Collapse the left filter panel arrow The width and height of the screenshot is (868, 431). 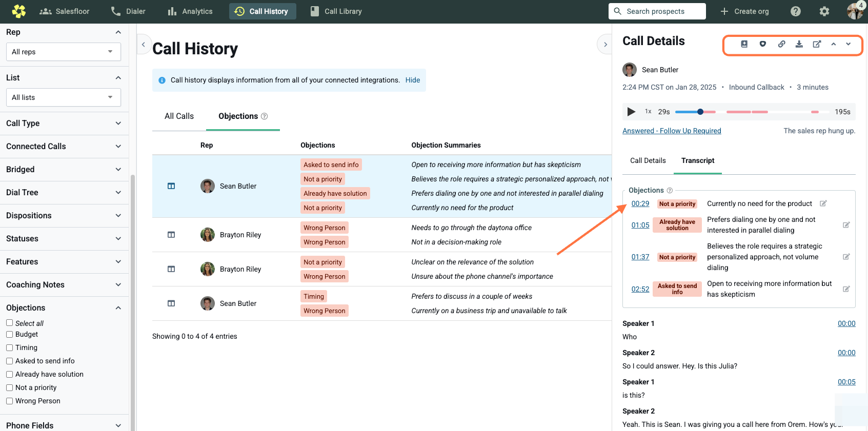(144, 45)
